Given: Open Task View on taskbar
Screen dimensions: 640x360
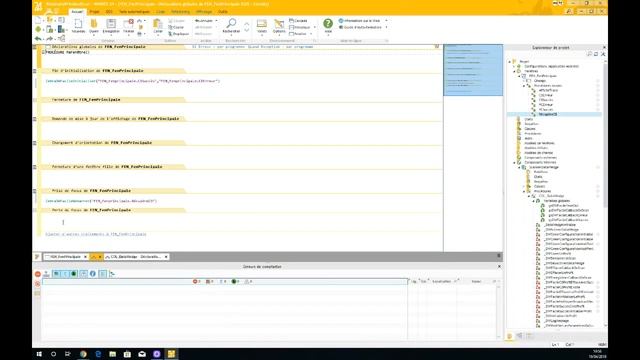Looking at the screenshot, I should (68, 354).
